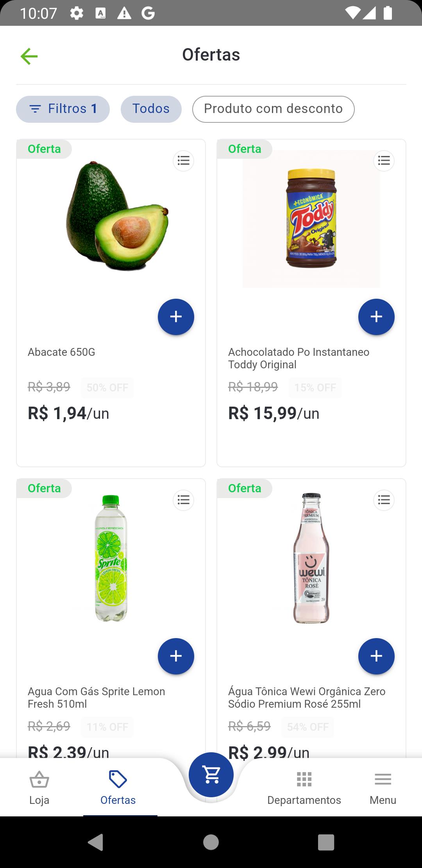Open the list icon on the Wewi card

coord(384,500)
